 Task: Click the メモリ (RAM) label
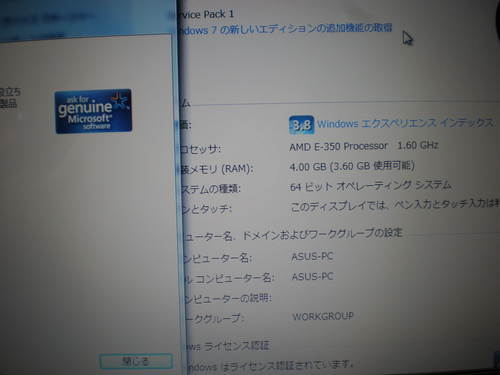pos(216,169)
